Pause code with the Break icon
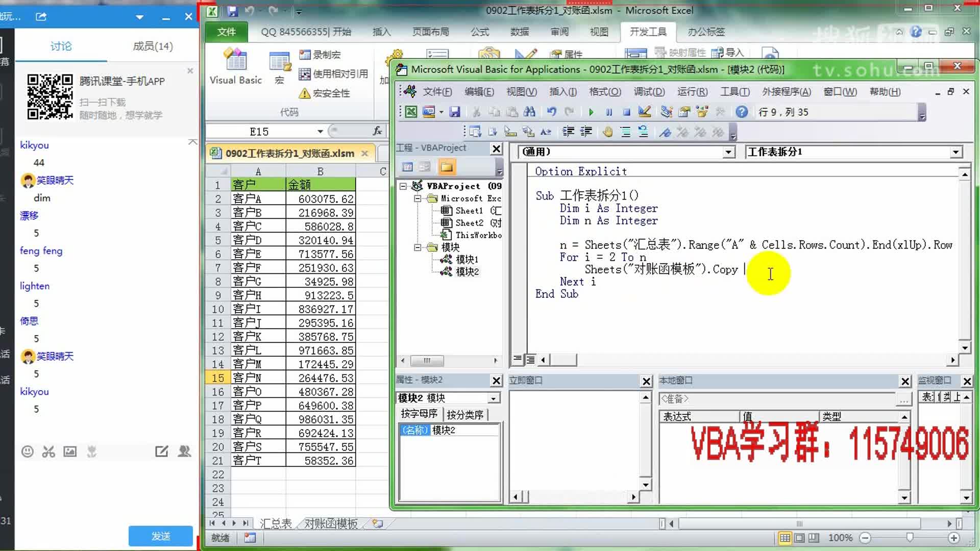This screenshot has height=551, width=980. coord(608,112)
